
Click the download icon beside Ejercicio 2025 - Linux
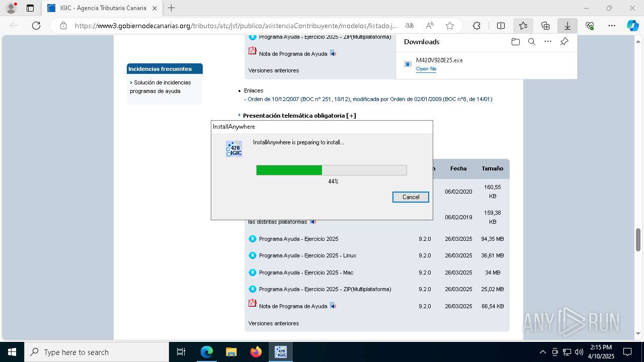[x=253, y=255]
